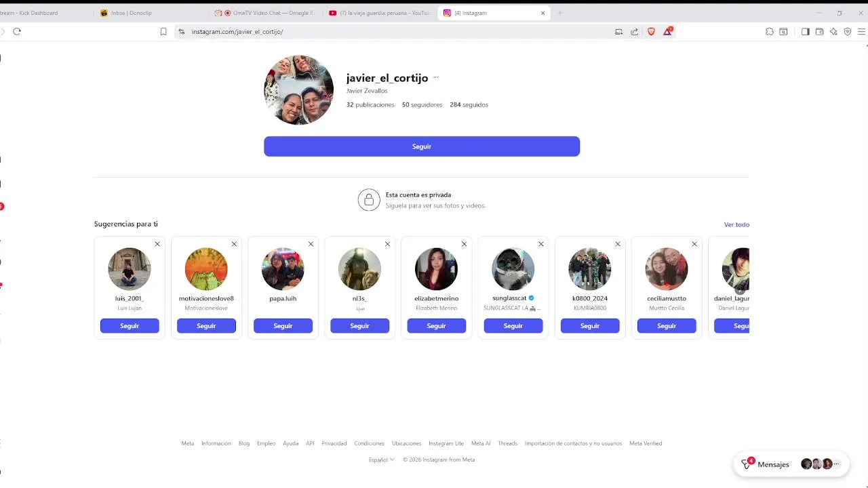Click ceciliamustto username
The height and width of the screenshot is (488, 868).
[x=666, y=298]
